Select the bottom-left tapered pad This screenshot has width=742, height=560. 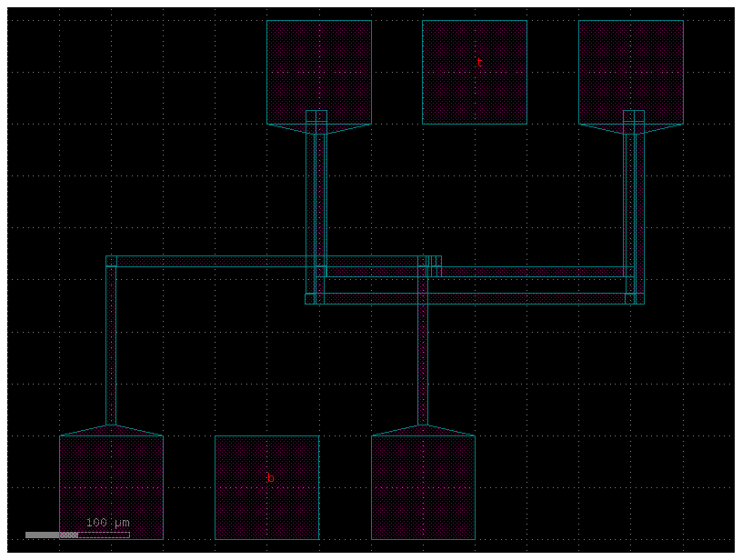pos(111,486)
